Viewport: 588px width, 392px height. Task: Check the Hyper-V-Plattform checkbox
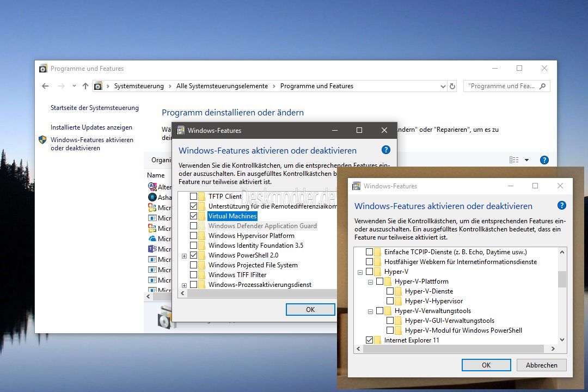(379, 281)
